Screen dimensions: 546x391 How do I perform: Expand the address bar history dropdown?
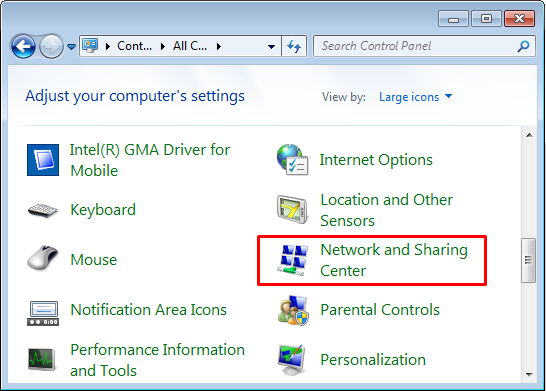point(271,46)
